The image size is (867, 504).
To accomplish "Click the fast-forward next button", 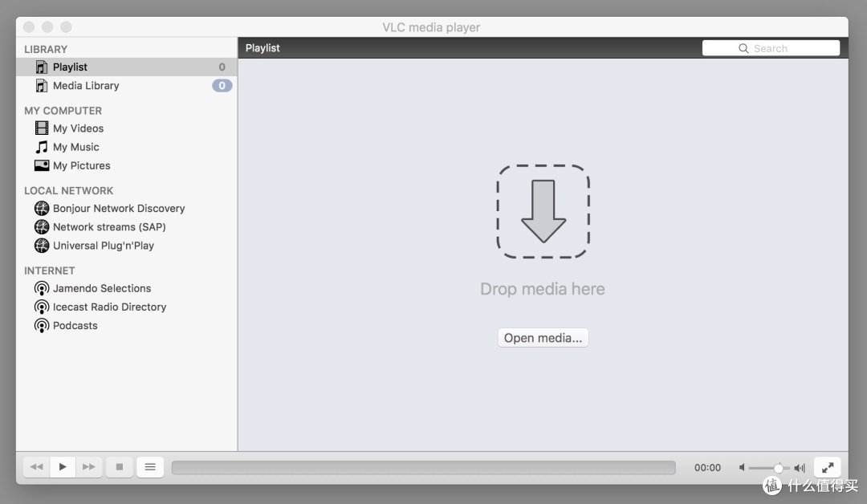I will click(x=89, y=467).
